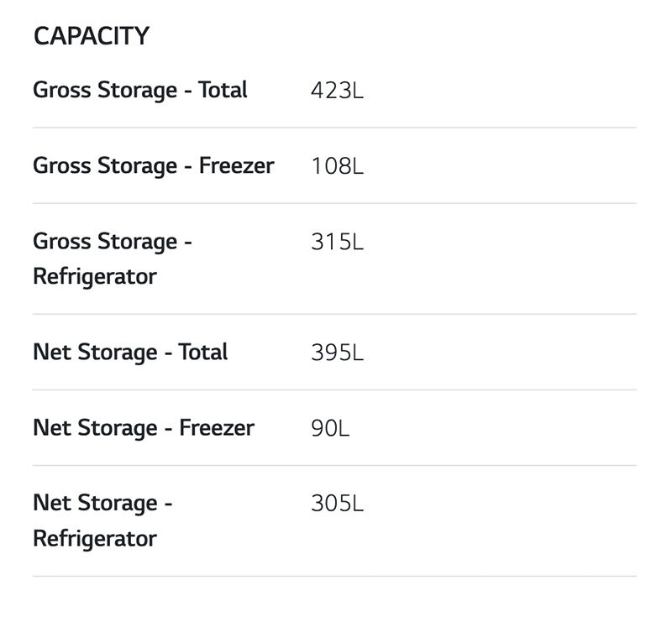Select the 'Net Storage - Refrigerator' label

pyautogui.click(x=102, y=520)
